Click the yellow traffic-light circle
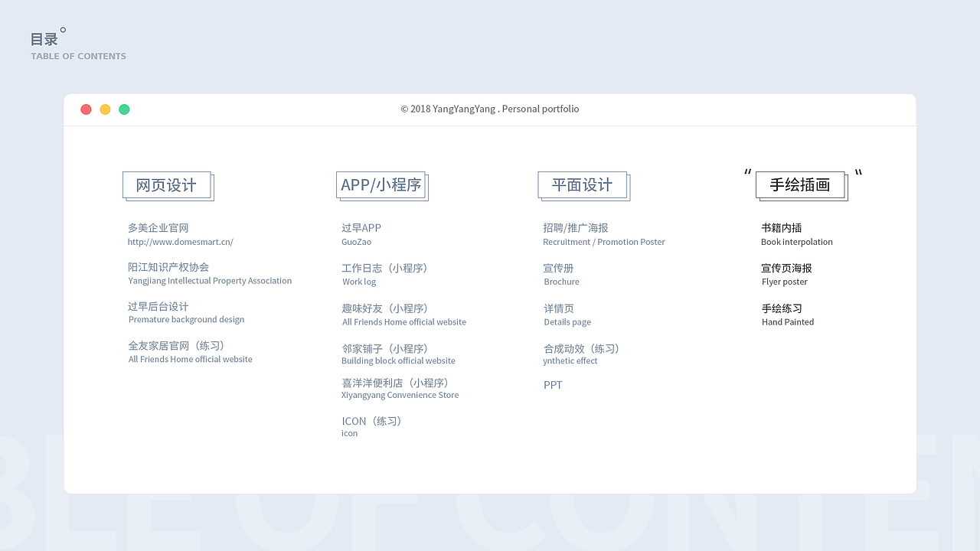Image resolution: width=980 pixels, height=551 pixels. pos(105,109)
